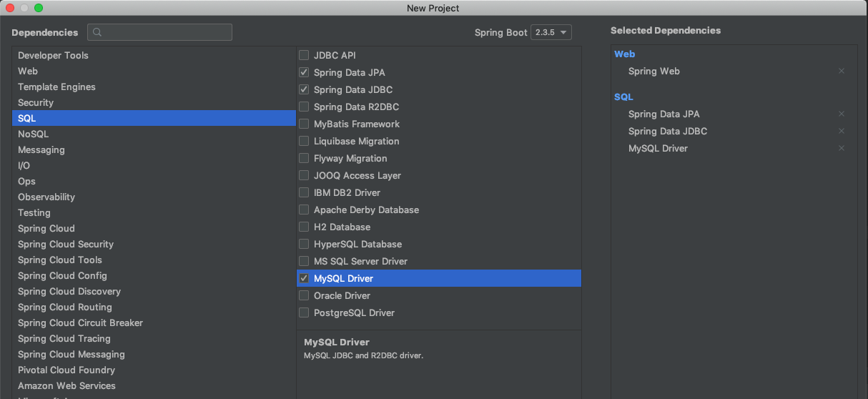Select the Spring Cloud Discovery category
The image size is (868, 399).
point(69,291)
